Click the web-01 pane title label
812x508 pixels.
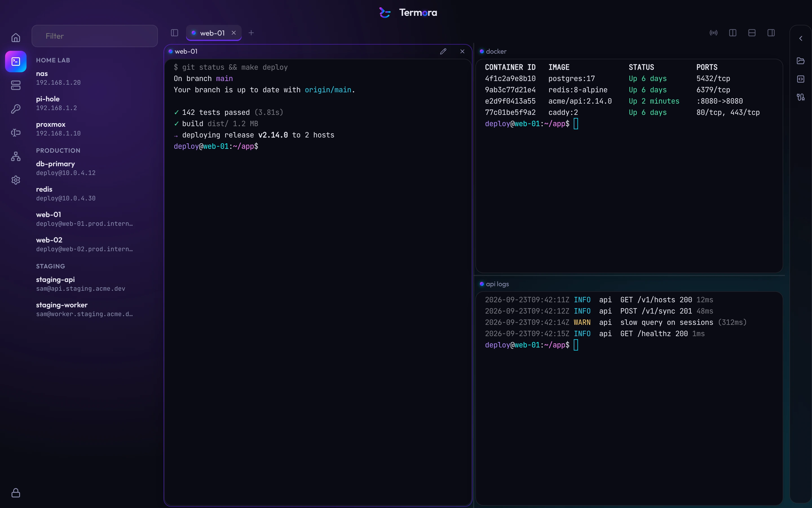tap(186, 51)
